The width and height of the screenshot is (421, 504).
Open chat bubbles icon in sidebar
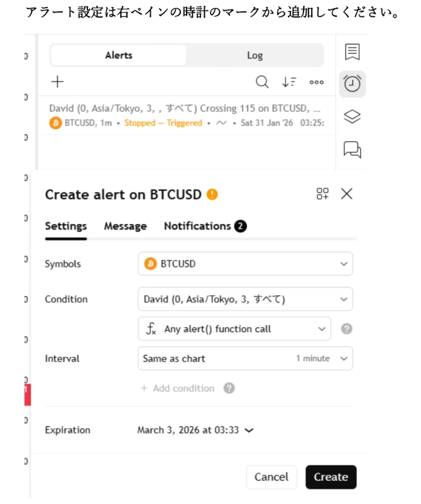(x=353, y=149)
